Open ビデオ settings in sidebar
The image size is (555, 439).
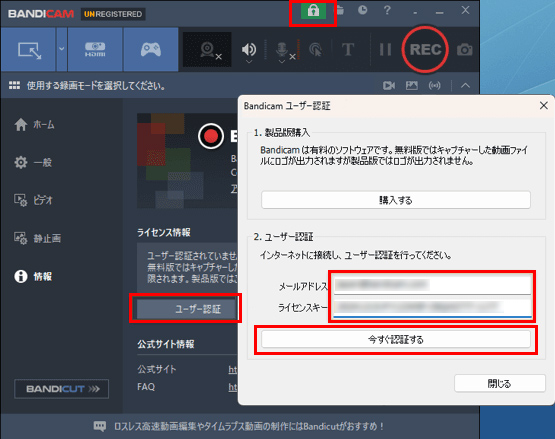tap(33, 200)
